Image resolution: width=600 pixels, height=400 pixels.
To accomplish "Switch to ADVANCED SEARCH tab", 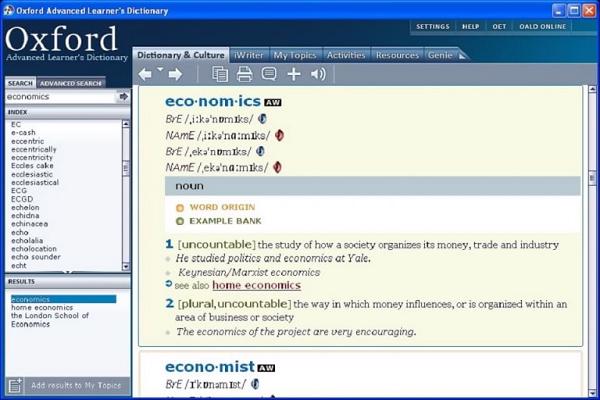I will (x=71, y=83).
